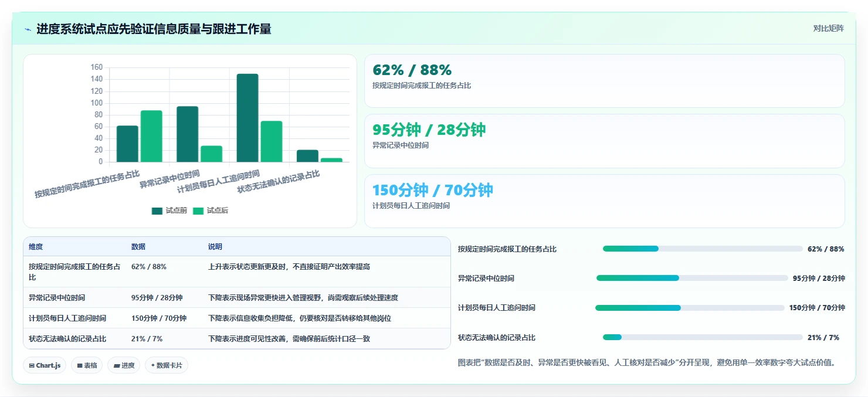This screenshot has height=397, width=868.
Task: Click the dark 试点前 bar for 异常记录中位时间
Action: [x=188, y=134]
